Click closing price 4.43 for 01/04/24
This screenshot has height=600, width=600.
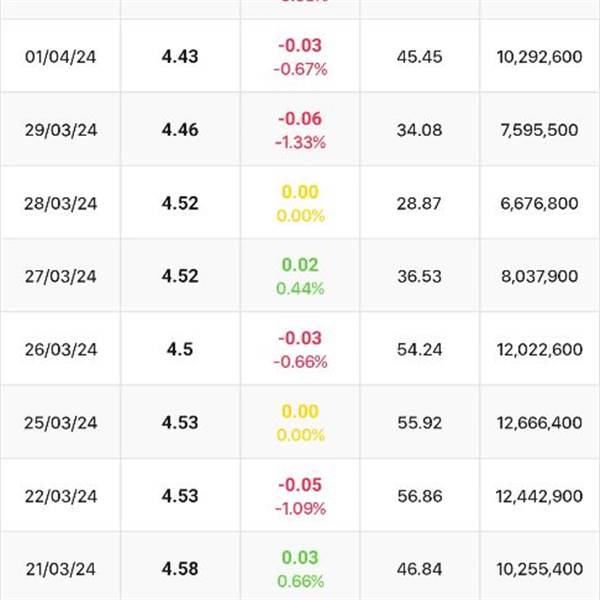click(180, 57)
